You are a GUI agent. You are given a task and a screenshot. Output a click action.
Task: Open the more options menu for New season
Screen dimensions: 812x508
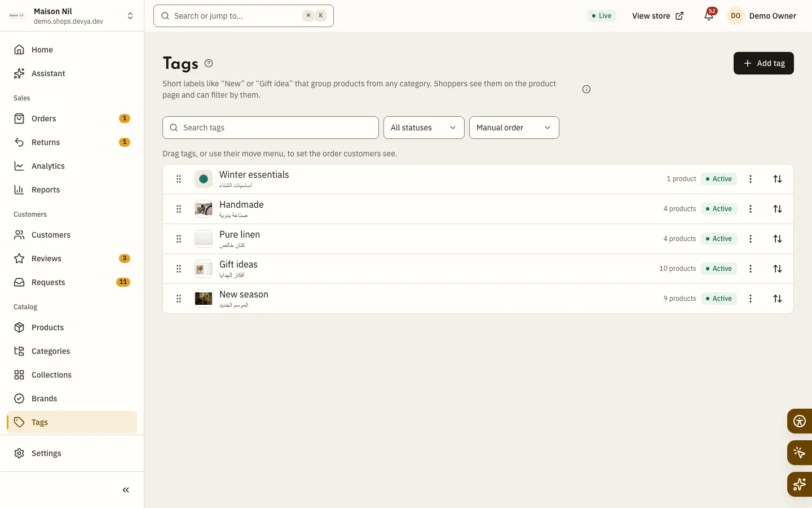(751, 299)
